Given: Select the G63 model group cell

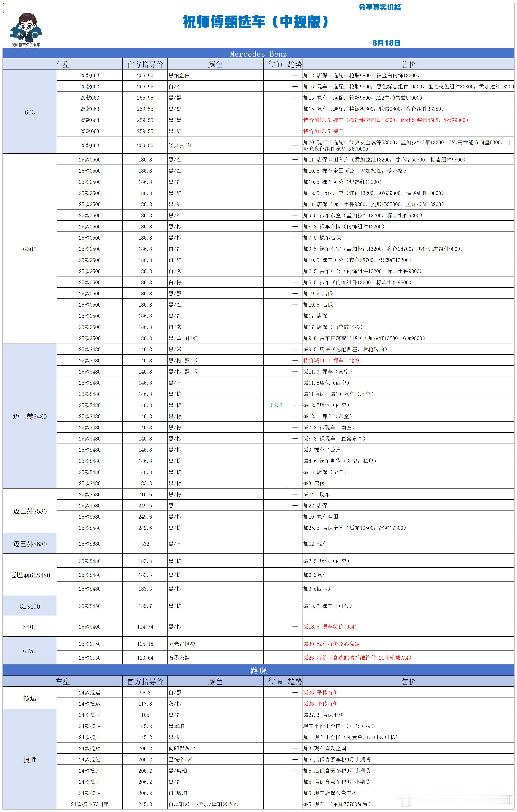Looking at the screenshot, I should tap(30, 112).
